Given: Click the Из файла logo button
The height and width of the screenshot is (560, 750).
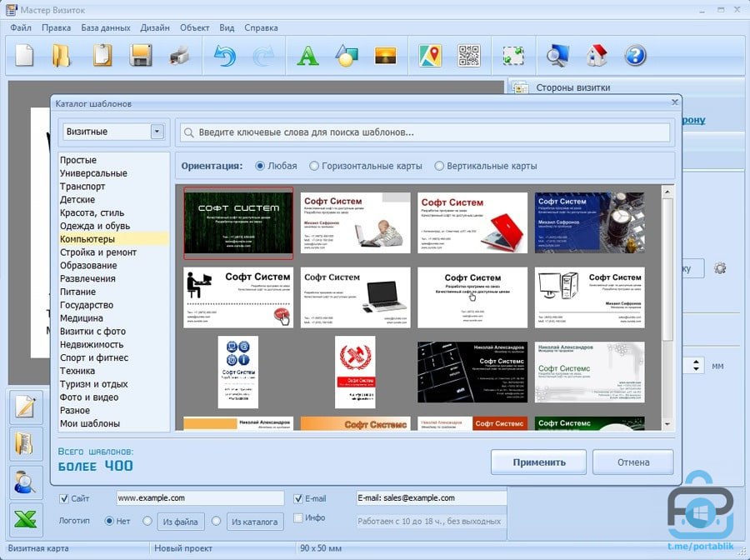Looking at the screenshot, I should [180, 522].
